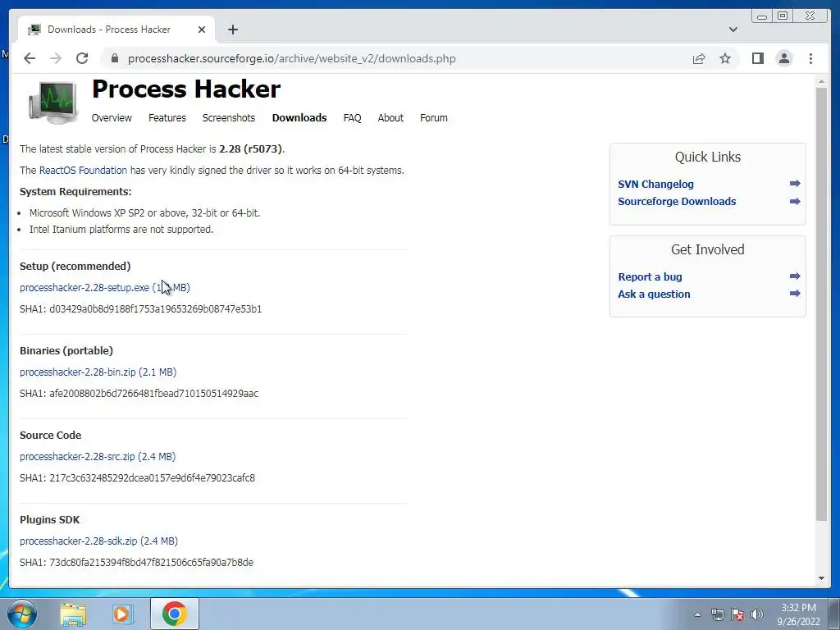Click the Process Hacker title heading

(x=186, y=89)
